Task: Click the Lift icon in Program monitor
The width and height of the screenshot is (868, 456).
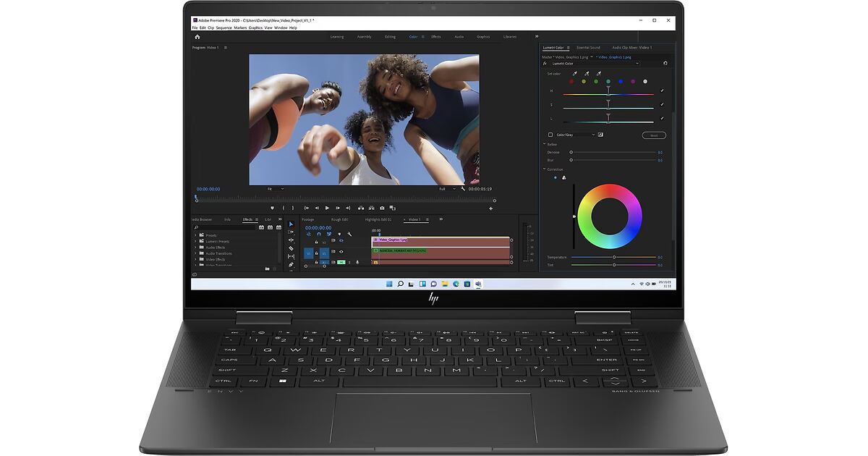Action: [361, 208]
